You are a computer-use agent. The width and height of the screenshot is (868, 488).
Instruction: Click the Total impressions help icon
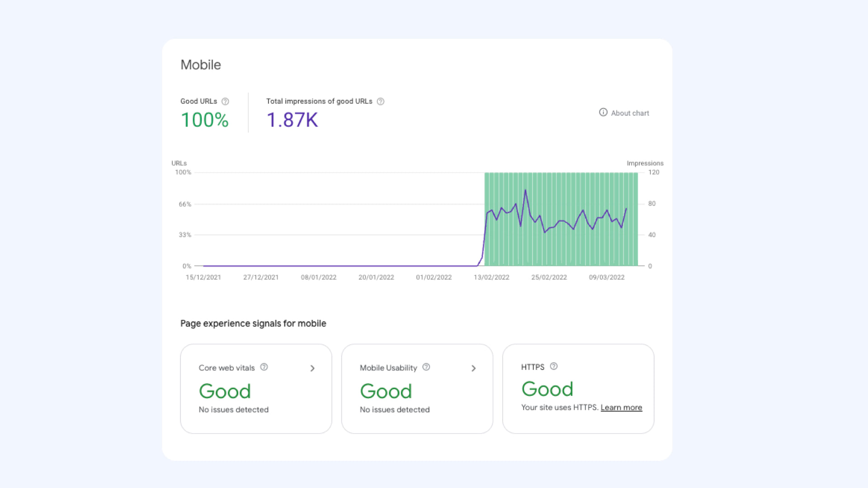tap(380, 101)
